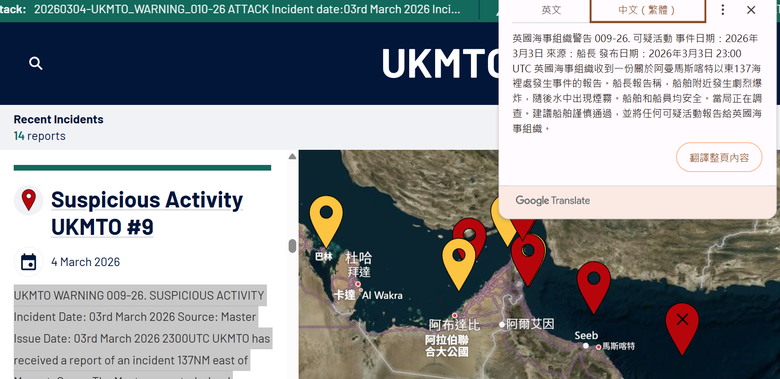Screen dimensions: 780x379
Task: Select the yellow map marker over Bahrain
Action: [x=326, y=221]
